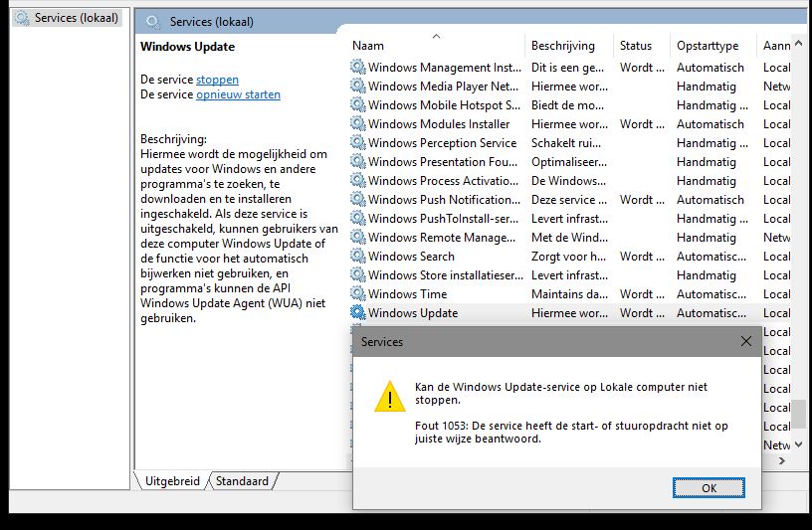Click the 'Wordt ...' status of Windows Search
This screenshot has width=812, height=530.
(x=642, y=257)
